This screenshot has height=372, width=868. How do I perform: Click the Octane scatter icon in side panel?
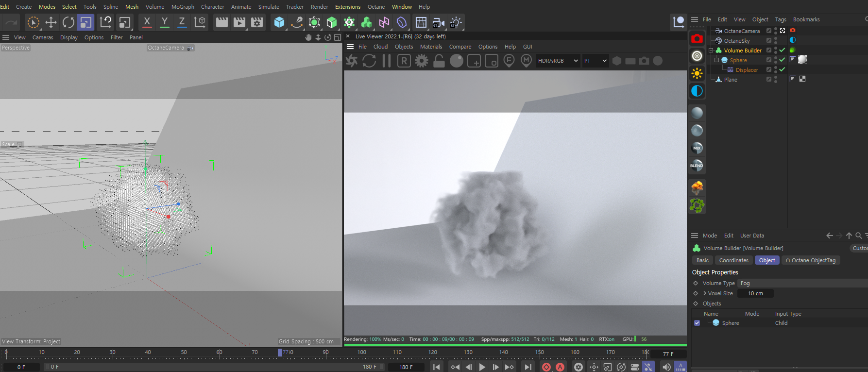pos(697,205)
